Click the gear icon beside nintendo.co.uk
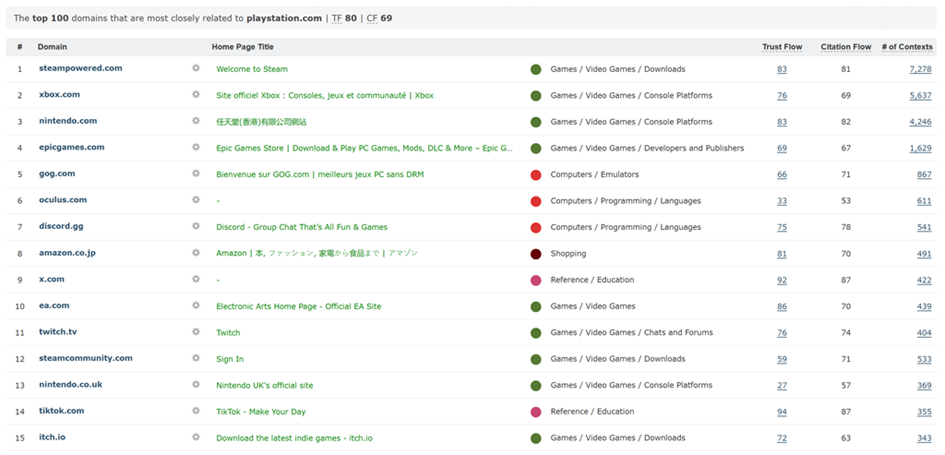 click(x=196, y=384)
